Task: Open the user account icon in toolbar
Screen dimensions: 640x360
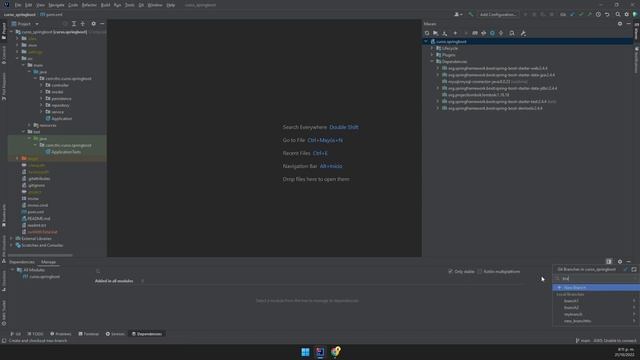Action: point(458,14)
